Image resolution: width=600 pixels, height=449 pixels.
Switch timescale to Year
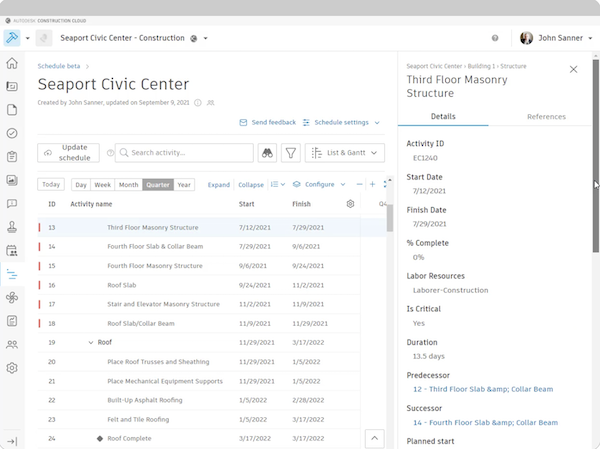[184, 185]
